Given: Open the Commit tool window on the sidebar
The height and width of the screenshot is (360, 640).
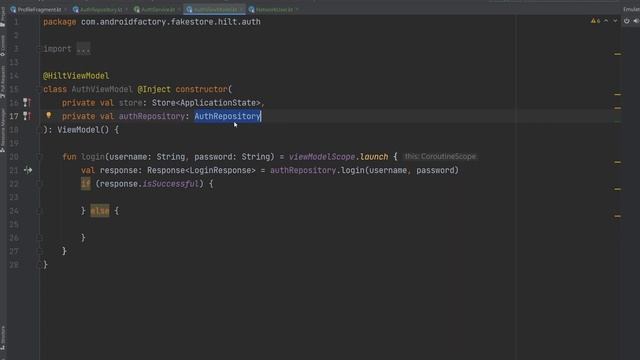Looking at the screenshot, I should [3, 45].
